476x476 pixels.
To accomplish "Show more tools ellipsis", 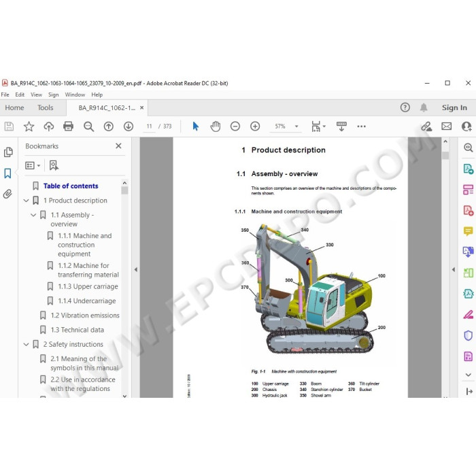I will 361,126.
